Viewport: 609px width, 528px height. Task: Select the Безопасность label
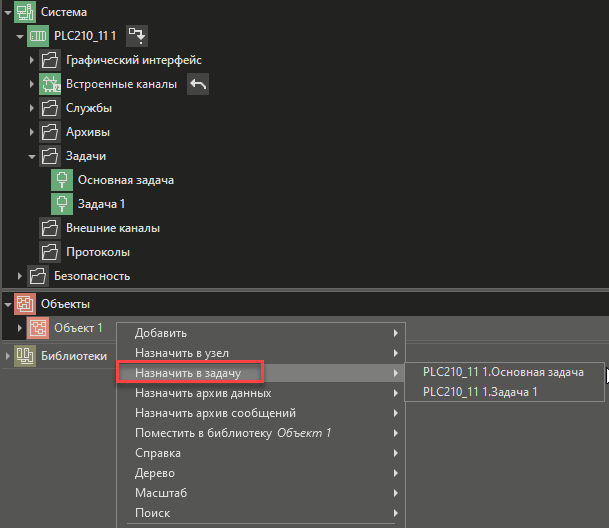coord(92,276)
